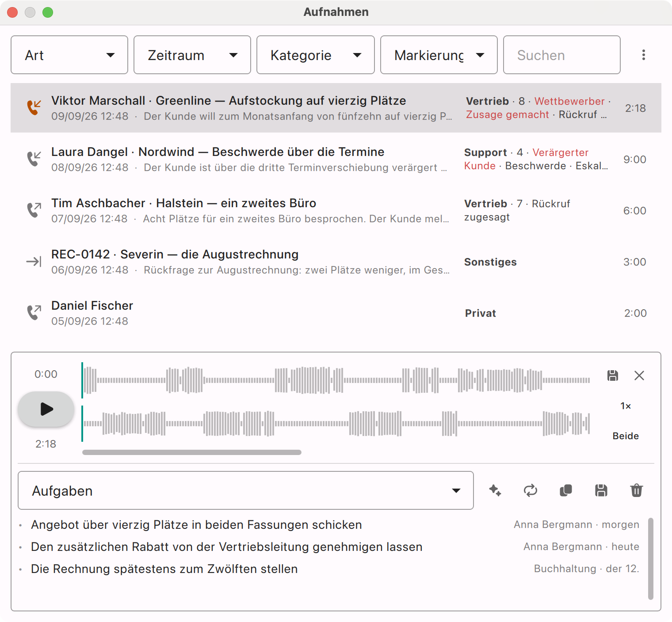This screenshot has height=622, width=672.
Task: Expand the Kategorie filter dropdown
Action: [x=316, y=55]
